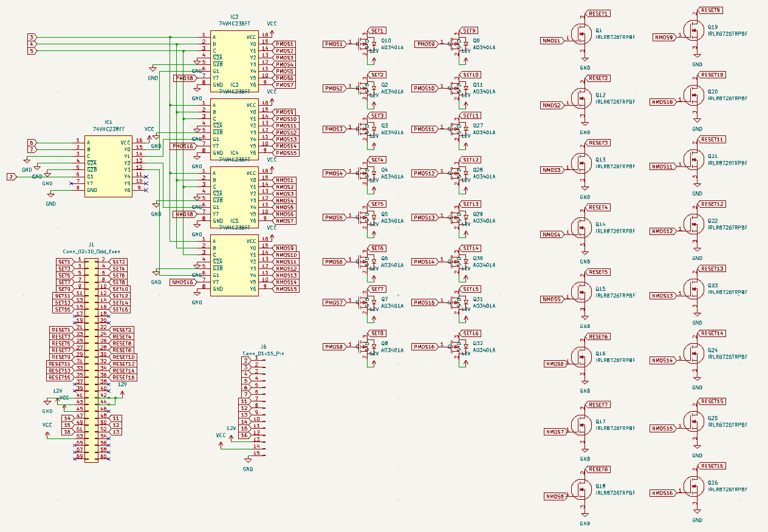Click the SET9 label above Q9
768x532 pixels.
(x=470, y=30)
